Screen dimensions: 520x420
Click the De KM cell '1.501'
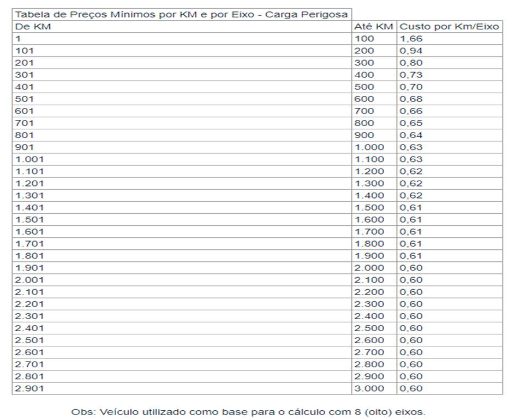(182, 219)
